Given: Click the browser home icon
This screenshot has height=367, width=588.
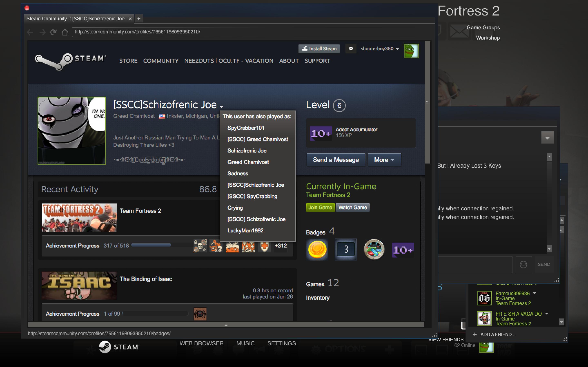Looking at the screenshot, I should click(x=65, y=32).
